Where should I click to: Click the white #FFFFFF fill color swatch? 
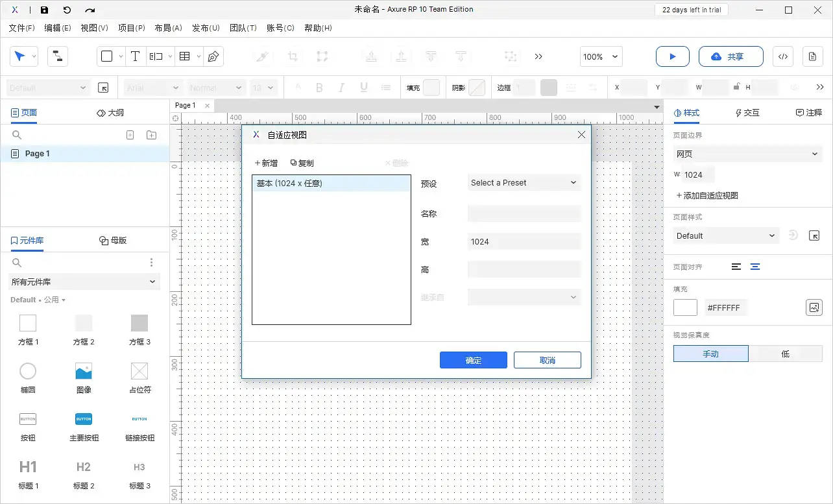684,307
